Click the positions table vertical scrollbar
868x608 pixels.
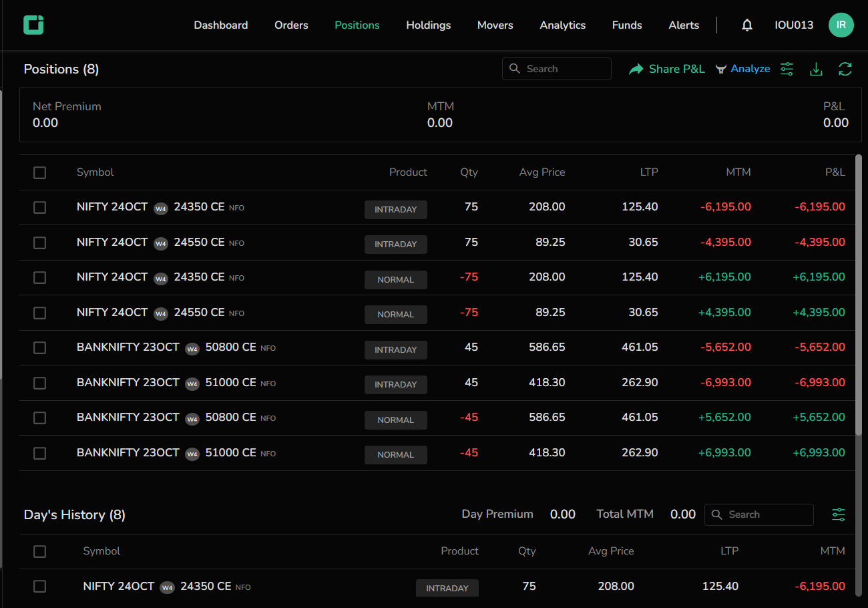click(x=859, y=294)
